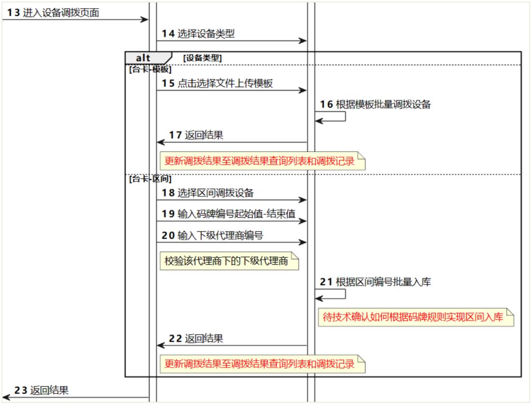Select self-message '16 根据模板批量调拨设备'
This screenshot has width=532, height=405.
tap(375, 104)
